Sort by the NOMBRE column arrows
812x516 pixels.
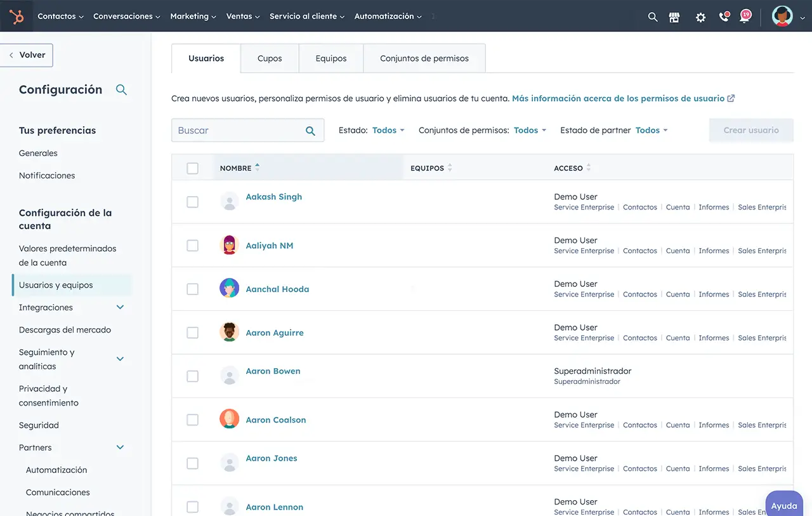(x=257, y=168)
